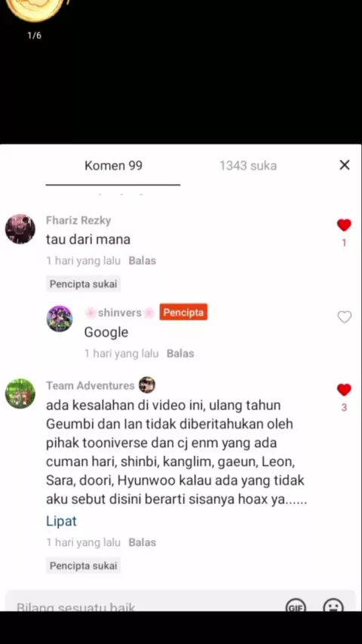Focus the Bilang sesuatu baik input
362x644 pixels.
[x=144, y=602]
